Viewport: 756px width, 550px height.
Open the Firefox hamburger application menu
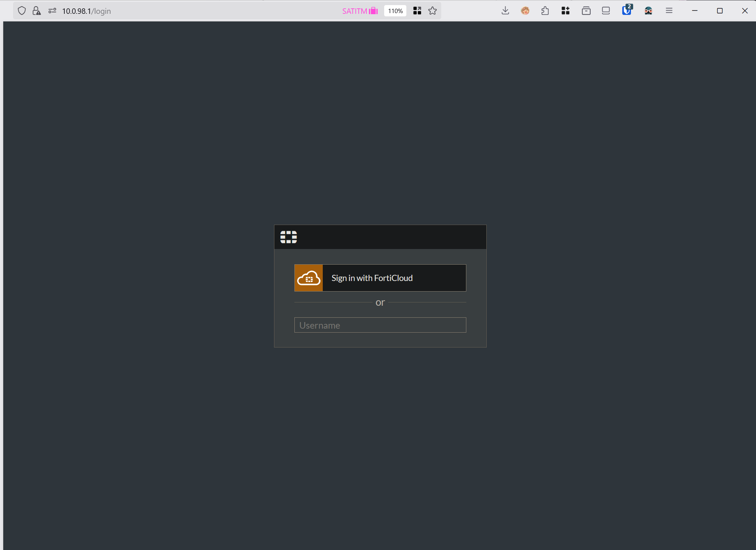669,11
